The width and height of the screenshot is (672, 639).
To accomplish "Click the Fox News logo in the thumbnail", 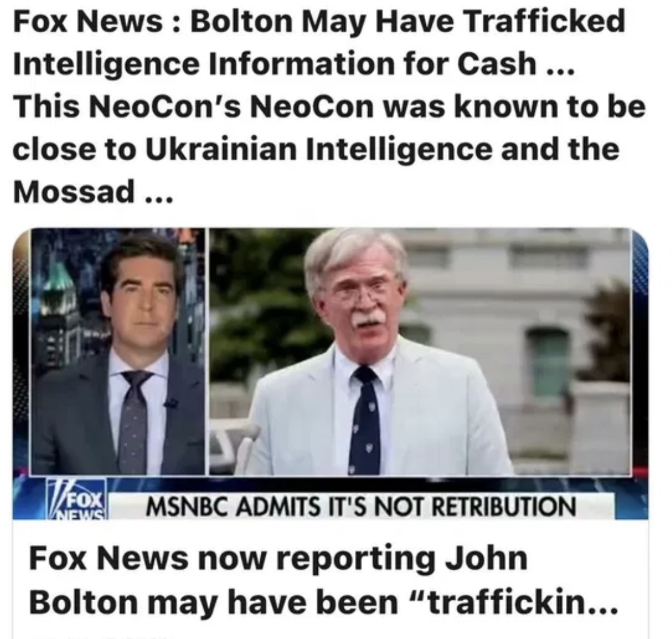I will [x=77, y=499].
